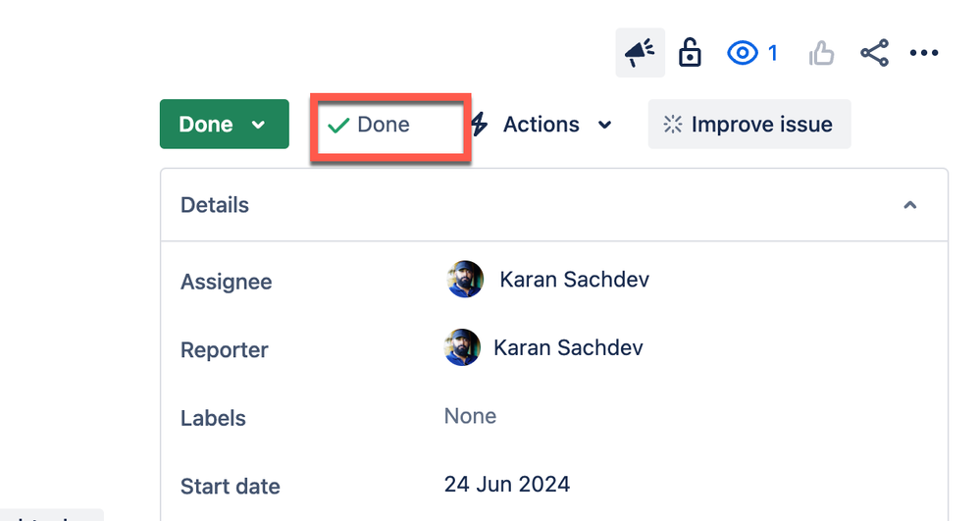Click the Improve issue button

tap(749, 124)
